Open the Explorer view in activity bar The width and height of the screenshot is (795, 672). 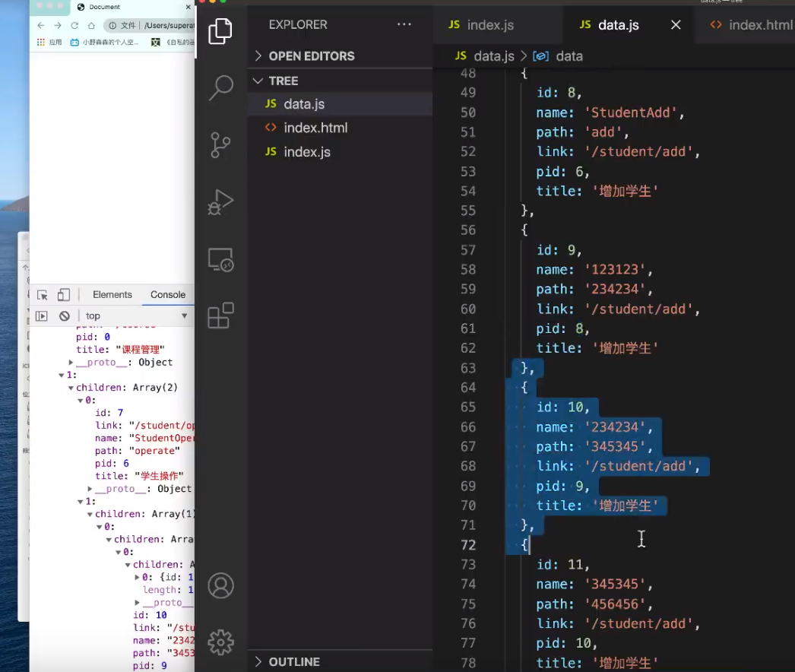tap(220, 31)
